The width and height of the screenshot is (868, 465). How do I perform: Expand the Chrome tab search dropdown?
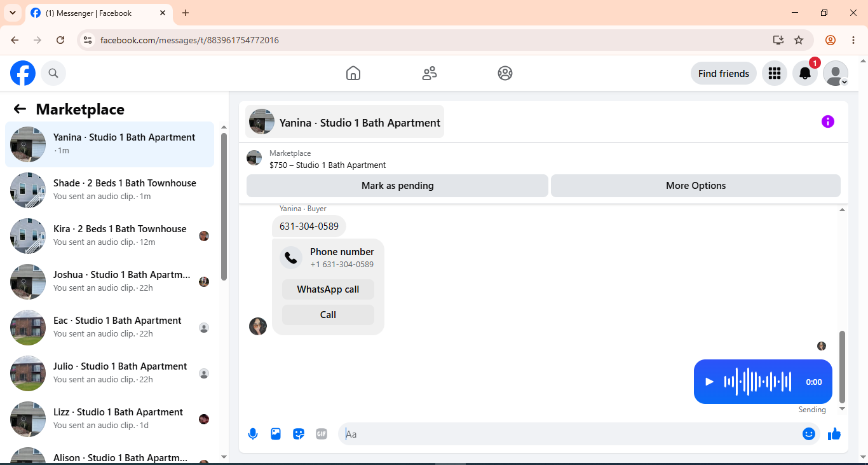click(13, 13)
